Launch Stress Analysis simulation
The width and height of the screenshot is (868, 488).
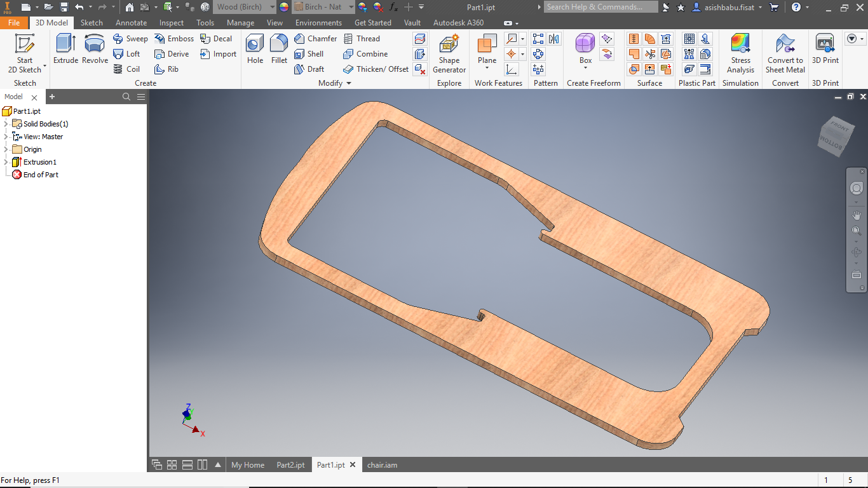pyautogui.click(x=740, y=53)
